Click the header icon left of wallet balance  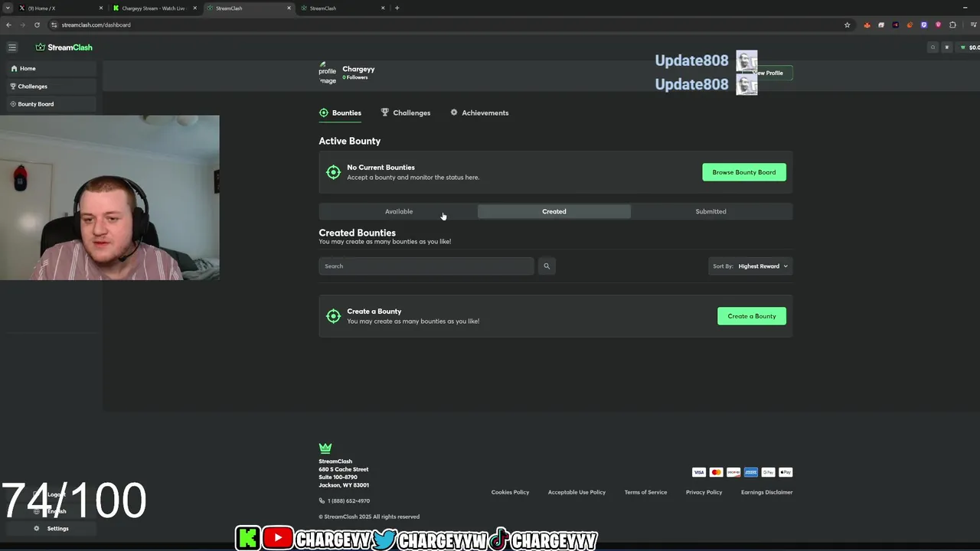pyautogui.click(x=946, y=47)
